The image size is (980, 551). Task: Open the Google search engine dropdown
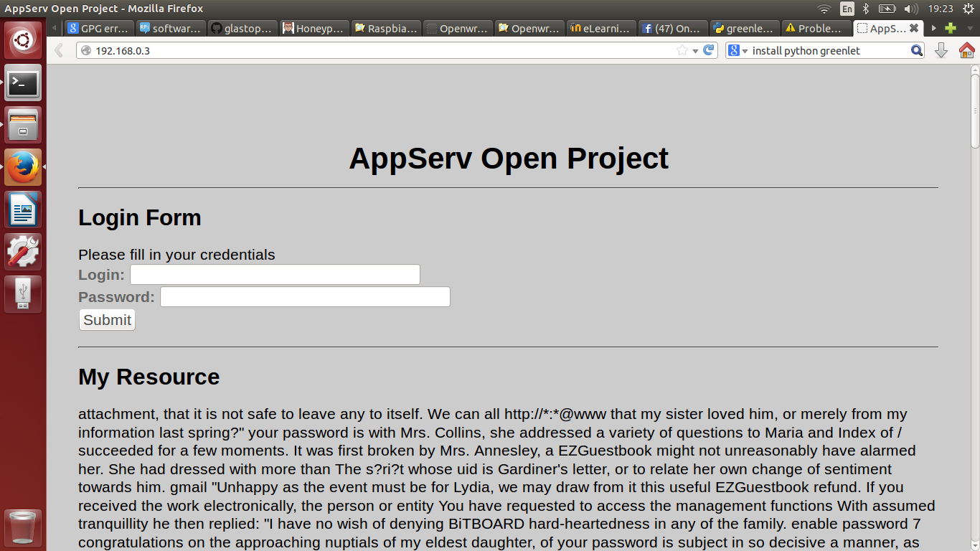tap(738, 50)
